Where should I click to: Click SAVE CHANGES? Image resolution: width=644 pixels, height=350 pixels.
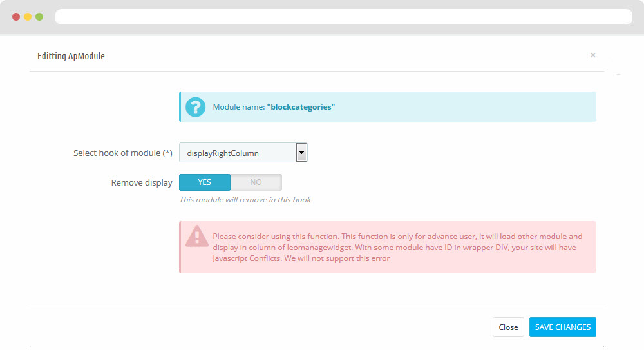pyautogui.click(x=562, y=327)
